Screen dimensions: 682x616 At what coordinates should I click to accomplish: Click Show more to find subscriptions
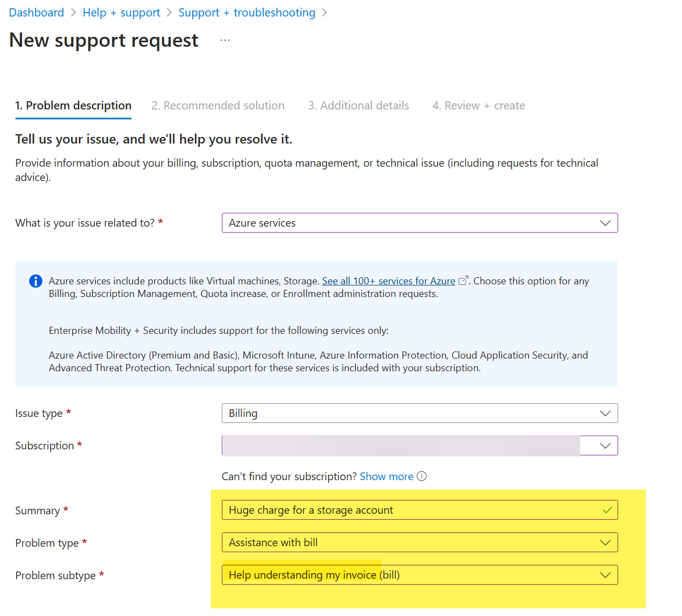pos(386,476)
